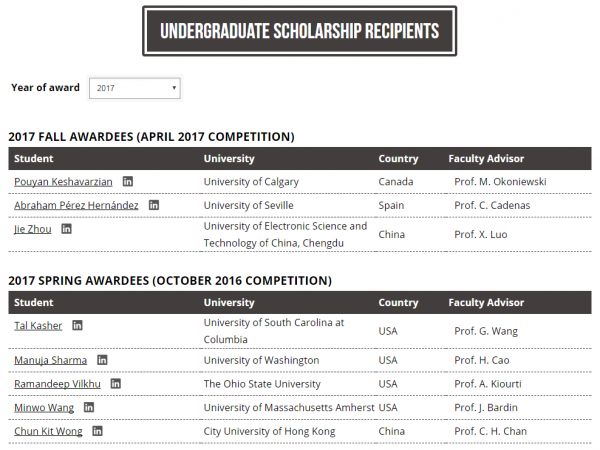The image size is (600, 450).
Task: Open Tal Kasher's LinkedIn icon
Action: tap(77, 325)
